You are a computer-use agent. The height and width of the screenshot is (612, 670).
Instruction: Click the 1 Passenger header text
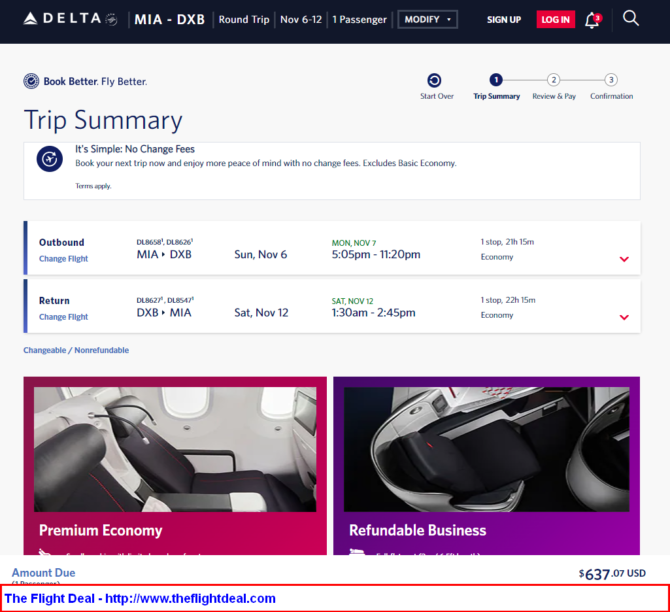tap(359, 20)
